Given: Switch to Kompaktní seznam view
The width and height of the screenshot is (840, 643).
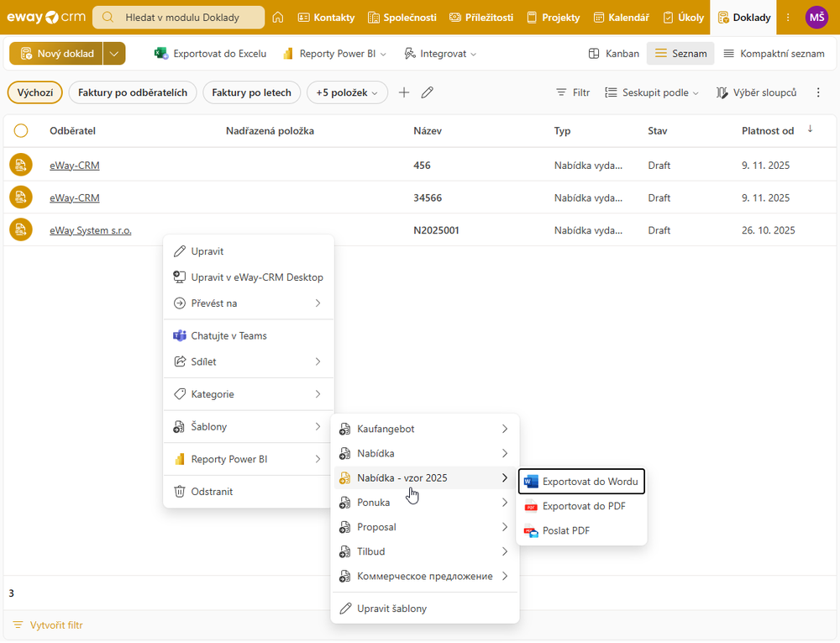Looking at the screenshot, I should point(773,54).
